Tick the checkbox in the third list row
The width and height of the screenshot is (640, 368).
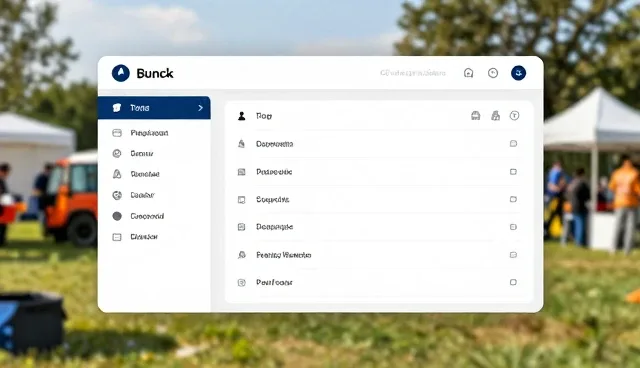pos(513,172)
